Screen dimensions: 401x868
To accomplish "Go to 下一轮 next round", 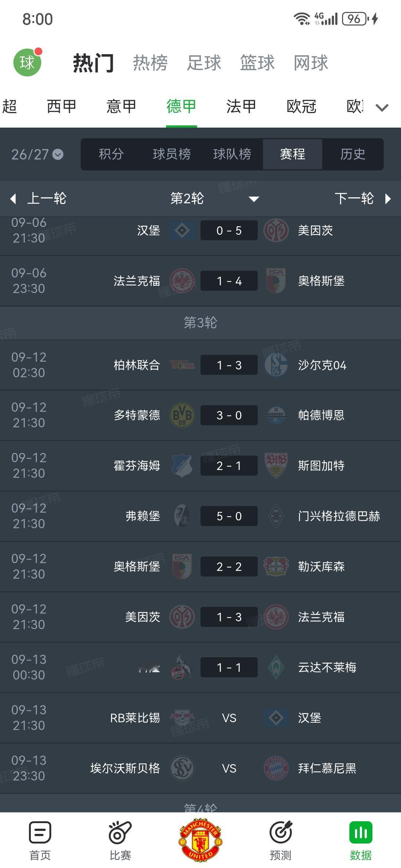I will click(363, 198).
